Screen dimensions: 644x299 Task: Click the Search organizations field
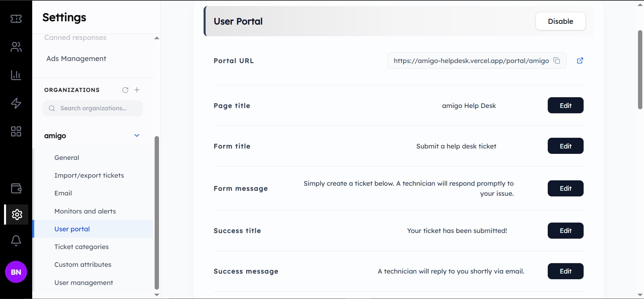click(93, 108)
